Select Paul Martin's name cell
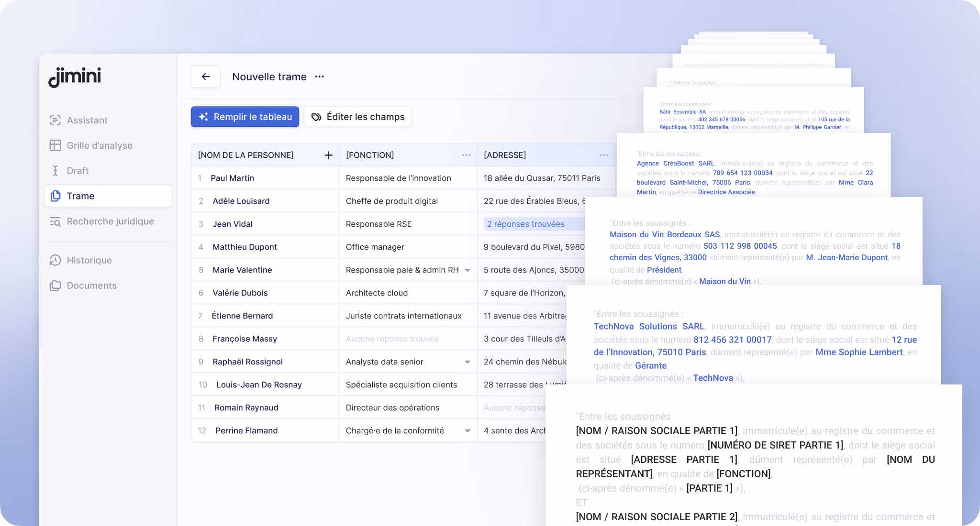Image resolution: width=980 pixels, height=526 pixels. tap(233, 178)
